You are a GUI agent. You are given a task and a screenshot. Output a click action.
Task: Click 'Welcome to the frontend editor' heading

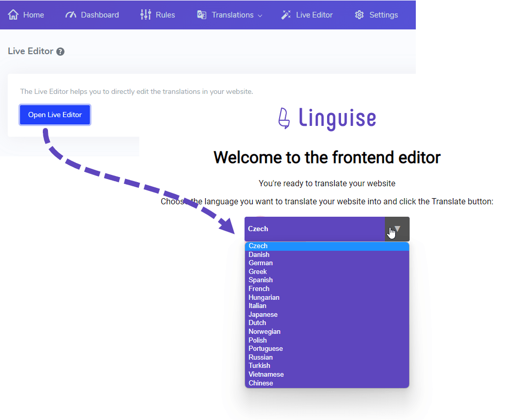point(327,157)
